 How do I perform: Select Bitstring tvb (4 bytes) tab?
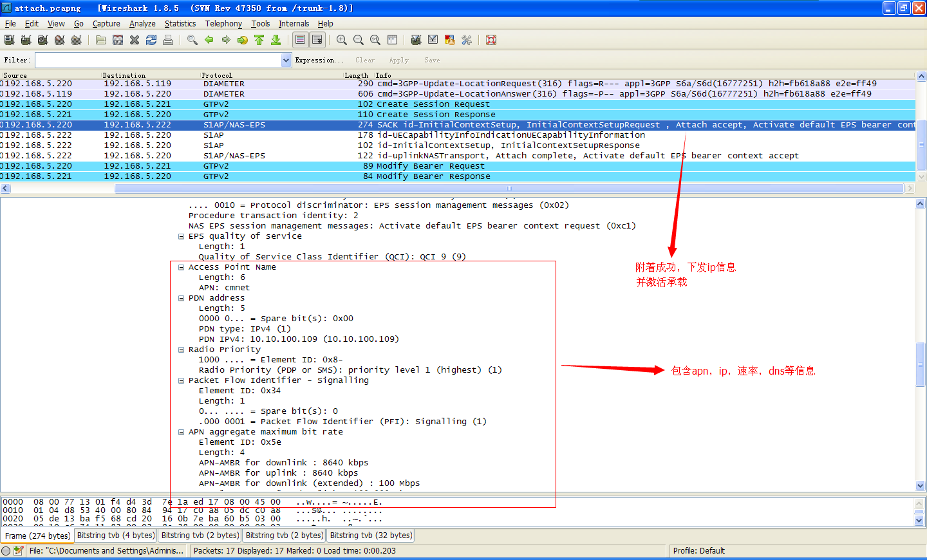pyautogui.click(x=116, y=535)
